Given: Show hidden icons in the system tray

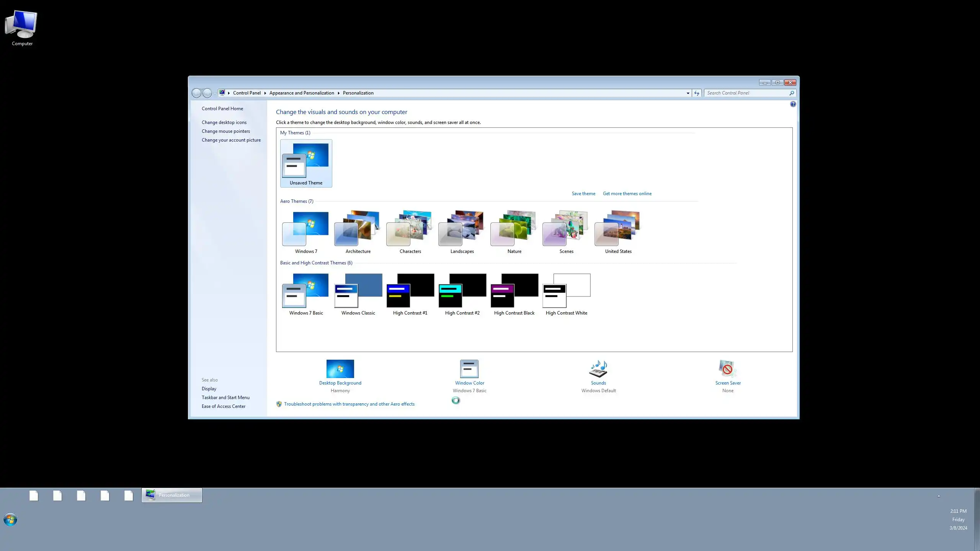Looking at the screenshot, I should coord(939,496).
